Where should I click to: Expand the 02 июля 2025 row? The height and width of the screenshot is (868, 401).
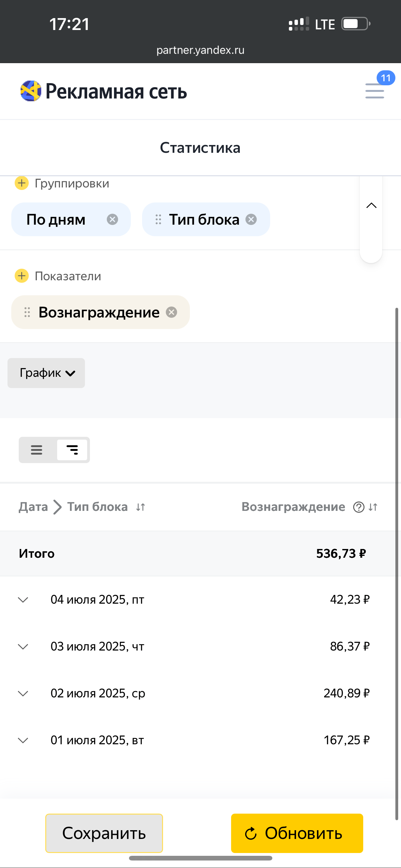[23, 693]
